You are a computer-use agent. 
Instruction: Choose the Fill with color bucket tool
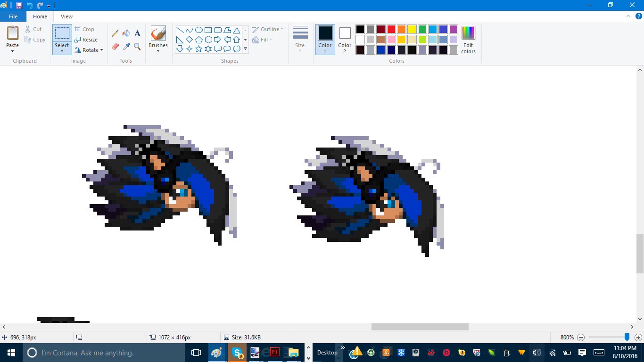tap(126, 33)
